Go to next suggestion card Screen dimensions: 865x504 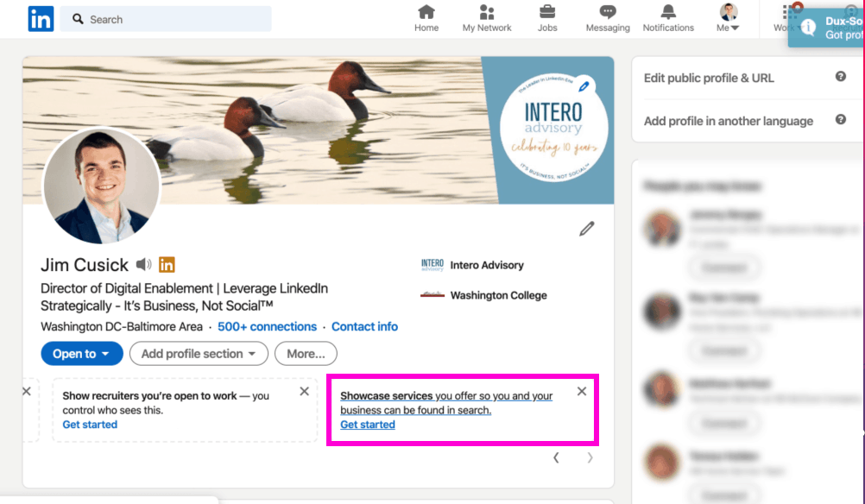pyautogui.click(x=590, y=457)
